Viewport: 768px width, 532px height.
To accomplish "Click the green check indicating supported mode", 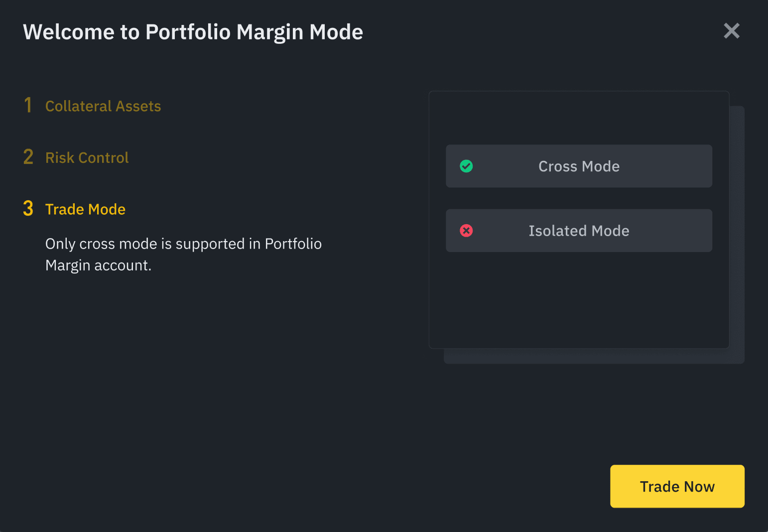I will coord(466,166).
